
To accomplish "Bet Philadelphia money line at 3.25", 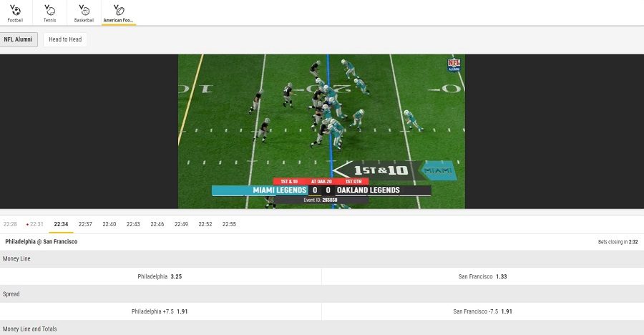I will 160,276.
